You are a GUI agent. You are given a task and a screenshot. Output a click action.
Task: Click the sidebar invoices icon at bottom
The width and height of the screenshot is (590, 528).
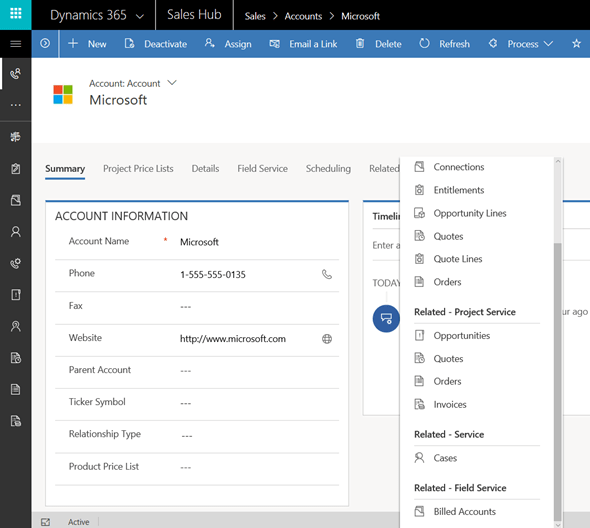tap(15, 421)
